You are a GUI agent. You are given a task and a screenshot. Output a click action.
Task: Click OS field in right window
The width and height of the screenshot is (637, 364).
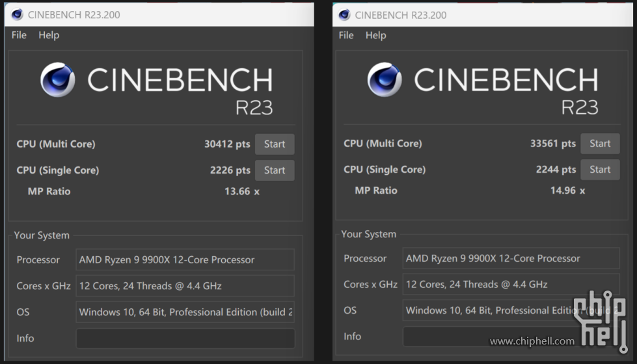511,310
